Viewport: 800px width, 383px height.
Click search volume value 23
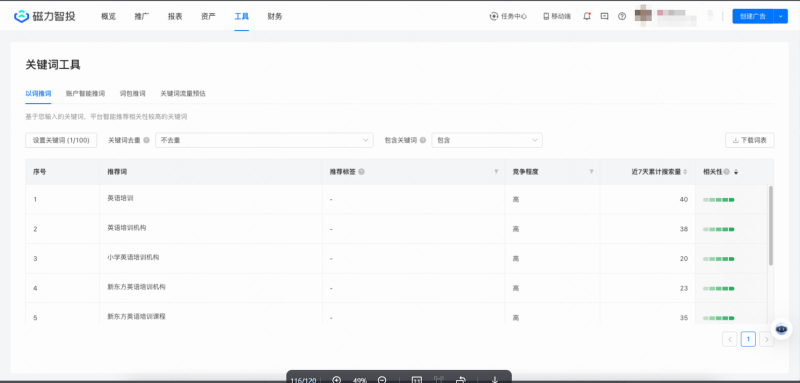tap(684, 288)
